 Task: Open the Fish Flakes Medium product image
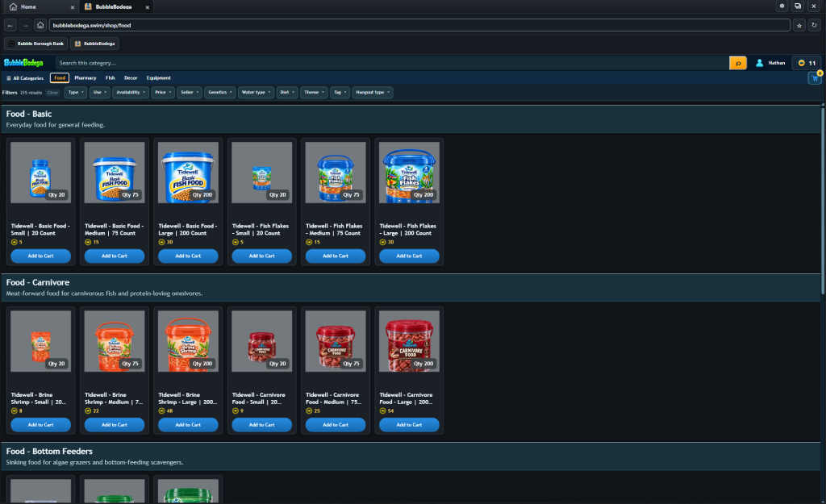[x=336, y=173]
